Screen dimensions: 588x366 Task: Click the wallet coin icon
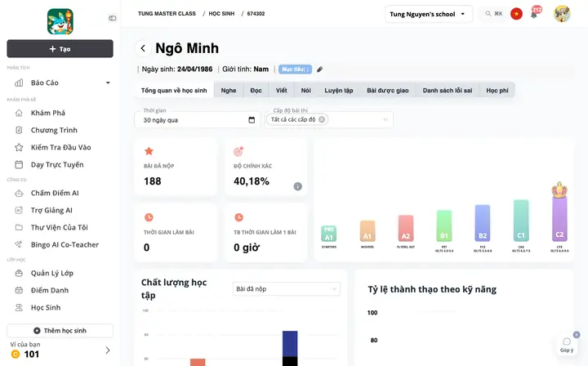16,354
